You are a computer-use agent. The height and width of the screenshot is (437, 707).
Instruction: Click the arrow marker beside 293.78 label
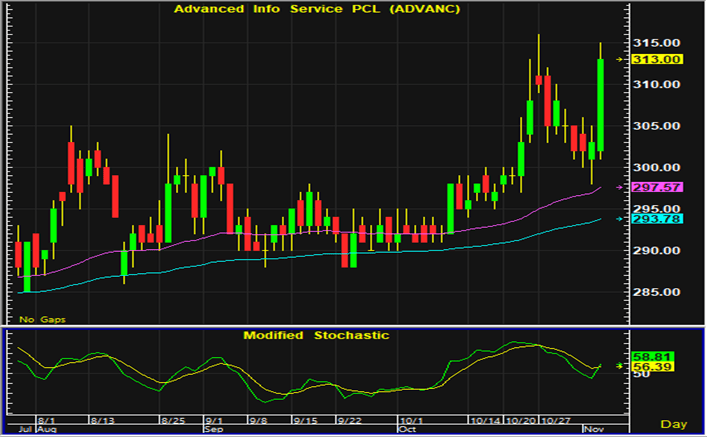tap(619, 219)
